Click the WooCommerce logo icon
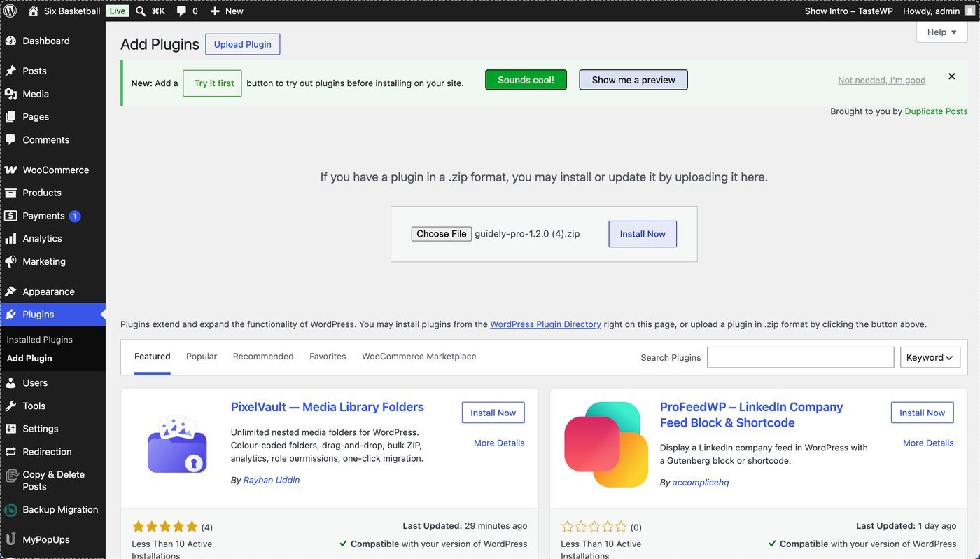The height and width of the screenshot is (559, 980). click(x=10, y=170)
